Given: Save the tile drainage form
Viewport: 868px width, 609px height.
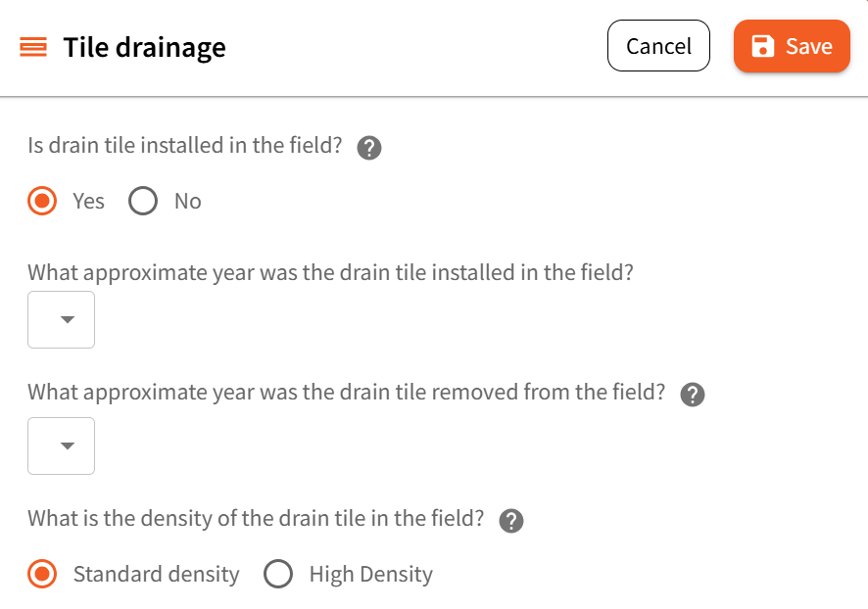Looking at the screenshot, I should click(x=792, y=46).
